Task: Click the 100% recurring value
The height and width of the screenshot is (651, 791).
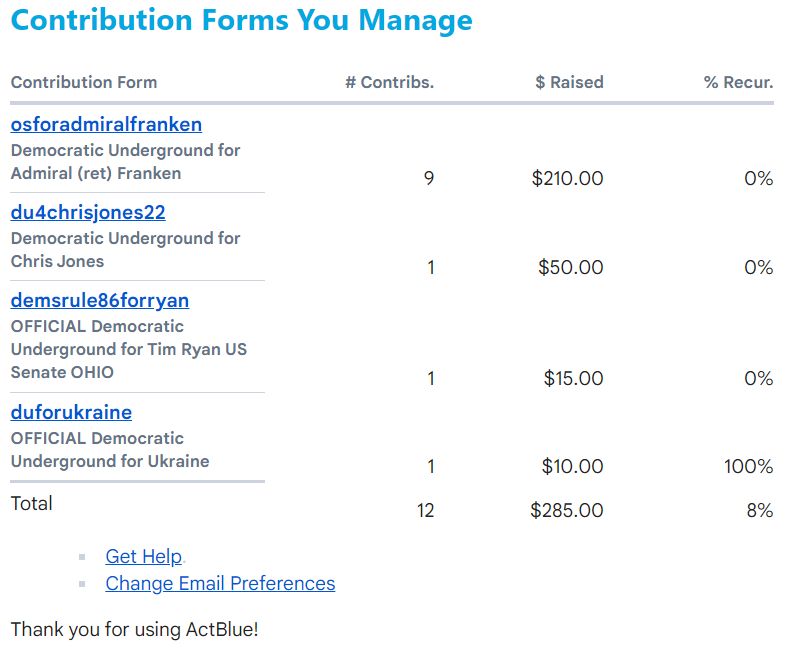Action: (748, 466)
